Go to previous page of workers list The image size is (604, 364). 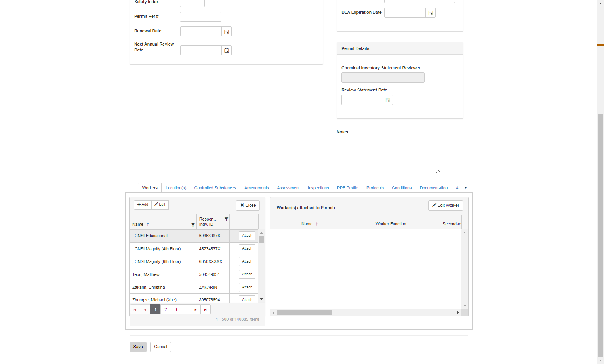pyautogui.click(x=145, y=310)
